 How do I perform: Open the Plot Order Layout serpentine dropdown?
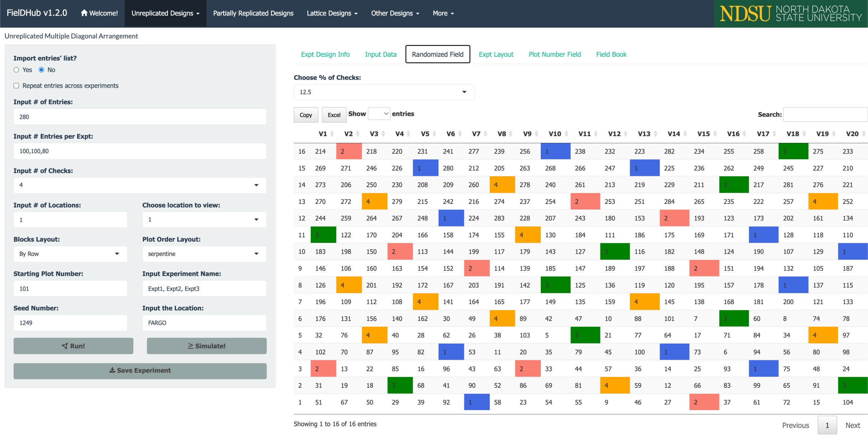tap(204, 254)
